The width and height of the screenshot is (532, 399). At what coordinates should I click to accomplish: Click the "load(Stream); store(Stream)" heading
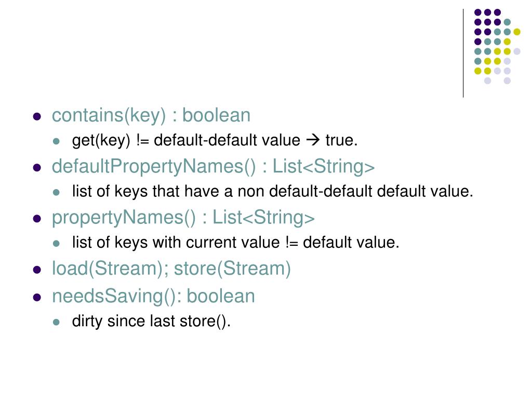point(171,269)
